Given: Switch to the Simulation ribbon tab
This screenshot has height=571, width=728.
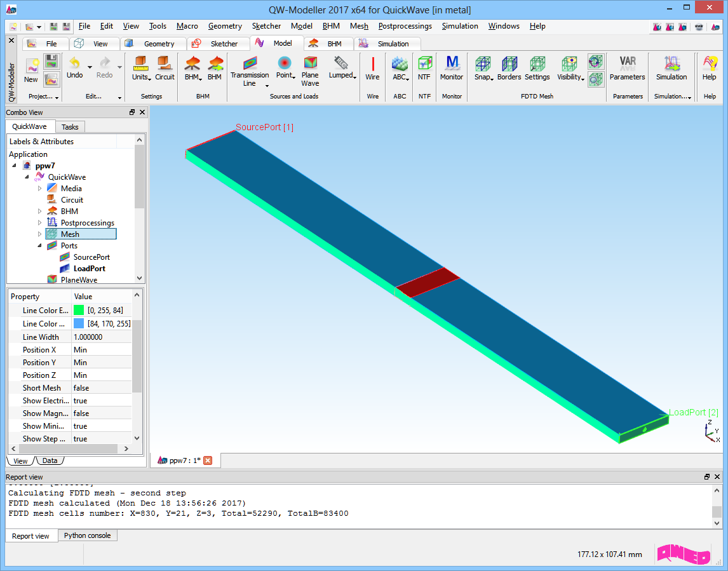Looking at the screenshot, I should point(388,44).
